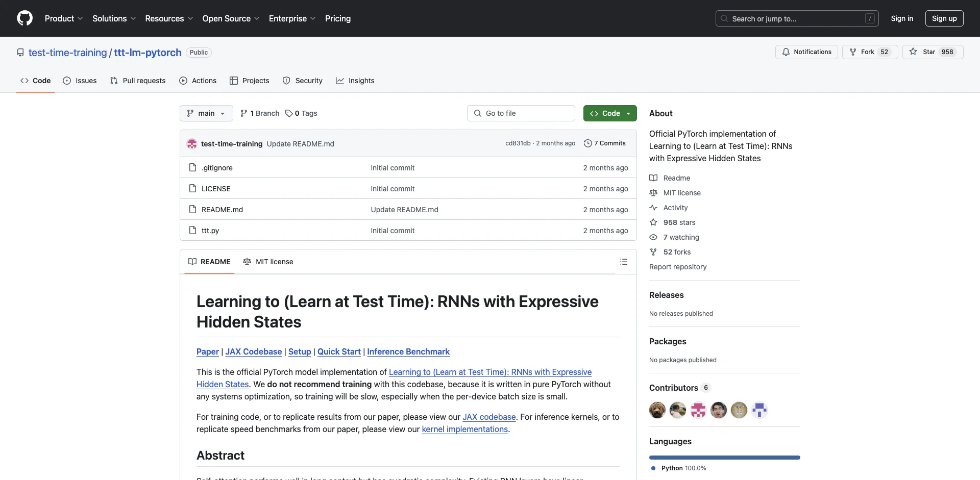The height and width of the screenshot is (480, 980).
Task: Switch to the Actions tab
Action: coord(198,81)
